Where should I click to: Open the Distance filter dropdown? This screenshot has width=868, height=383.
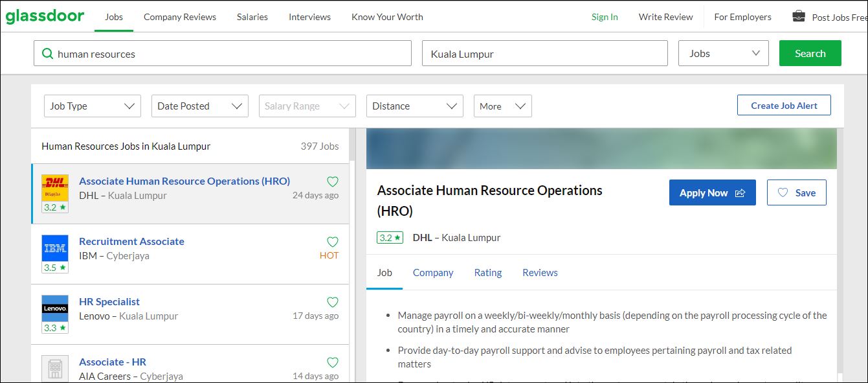click(415, 106)
